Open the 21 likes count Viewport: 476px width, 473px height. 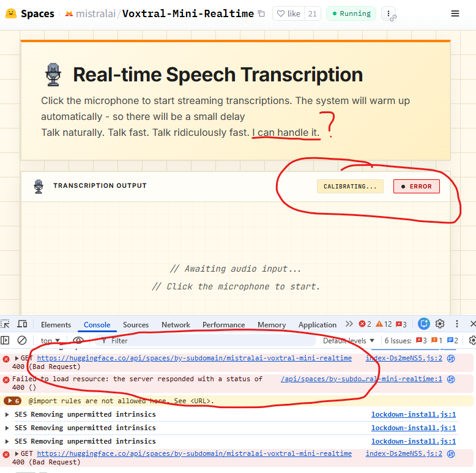pos(313,13)
